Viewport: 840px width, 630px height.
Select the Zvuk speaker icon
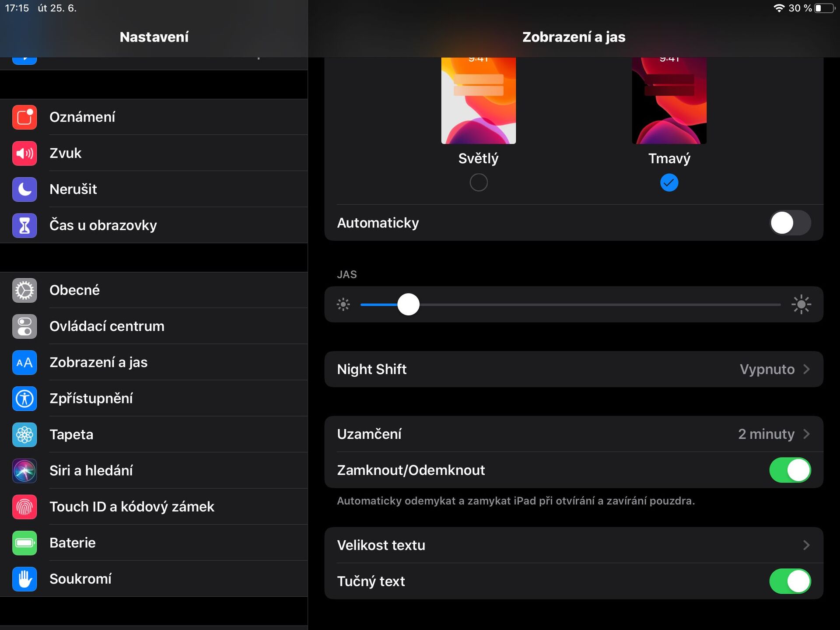click(24, 153)
